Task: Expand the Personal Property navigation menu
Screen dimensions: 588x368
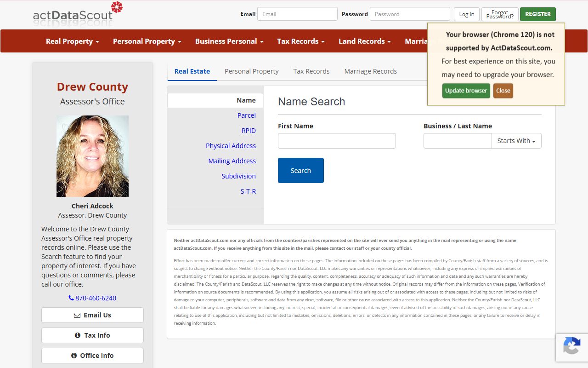Action: (x=147, y=41)
